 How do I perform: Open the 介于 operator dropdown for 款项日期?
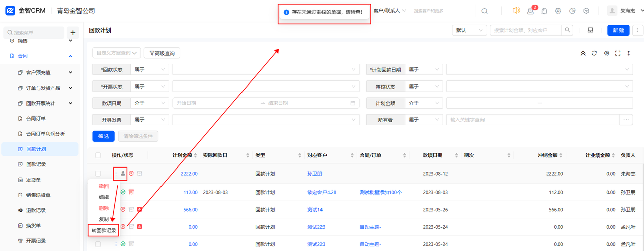[x=149, y=103]
